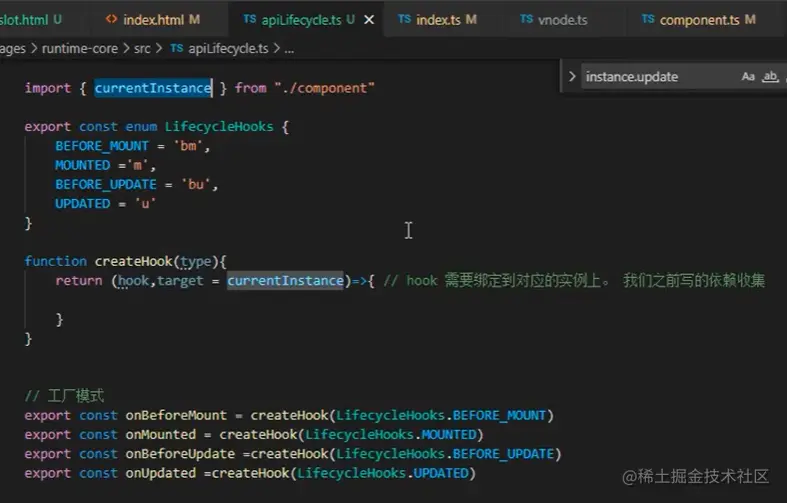Click the UPDATED enum member declaration
787x503 pixels.
82,203
